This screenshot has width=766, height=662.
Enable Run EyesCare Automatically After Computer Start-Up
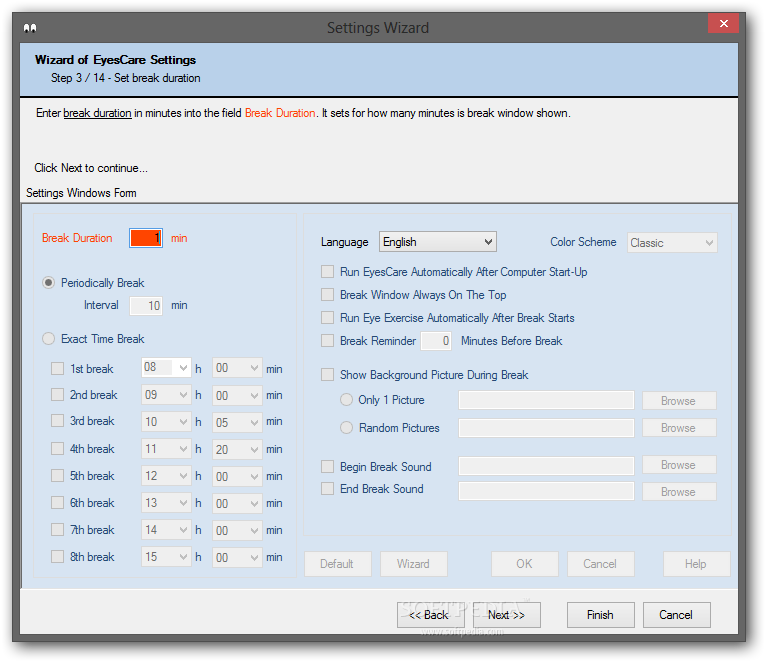tap(327, 272)
